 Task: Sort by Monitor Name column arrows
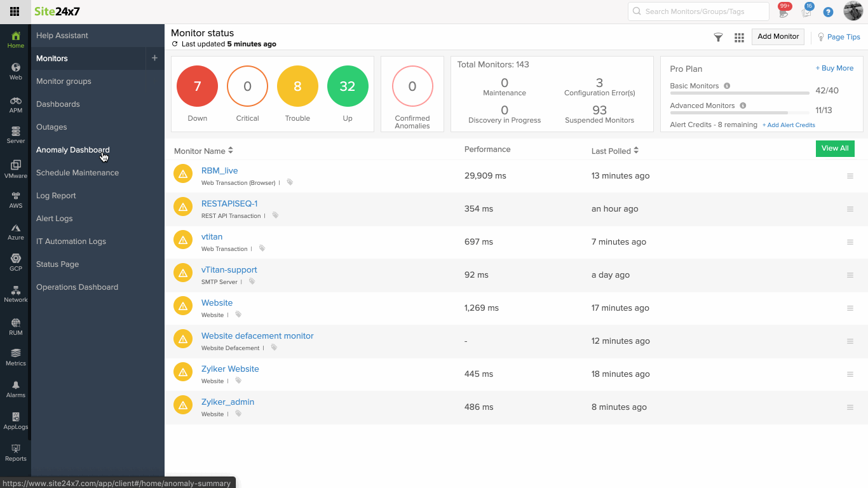point(231,151)
